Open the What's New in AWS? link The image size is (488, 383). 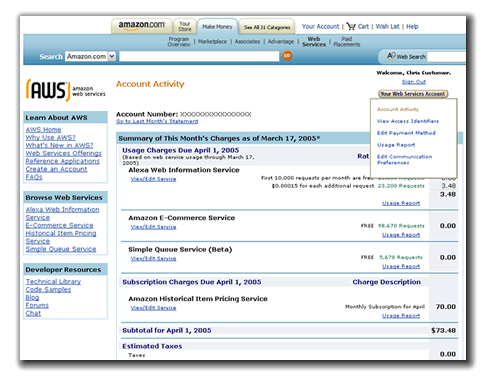[x=59, y=145]
